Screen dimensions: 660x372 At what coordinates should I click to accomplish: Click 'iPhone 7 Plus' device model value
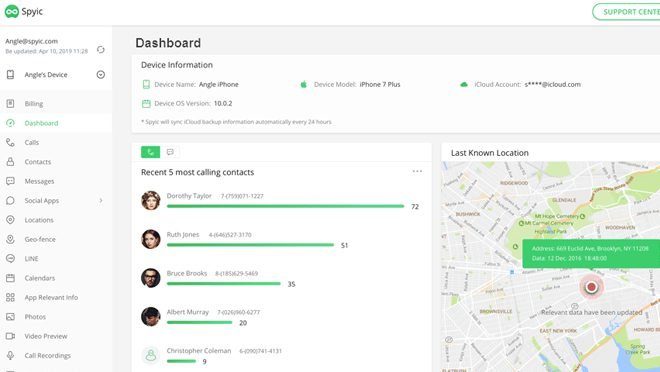(x=380, y=85)
